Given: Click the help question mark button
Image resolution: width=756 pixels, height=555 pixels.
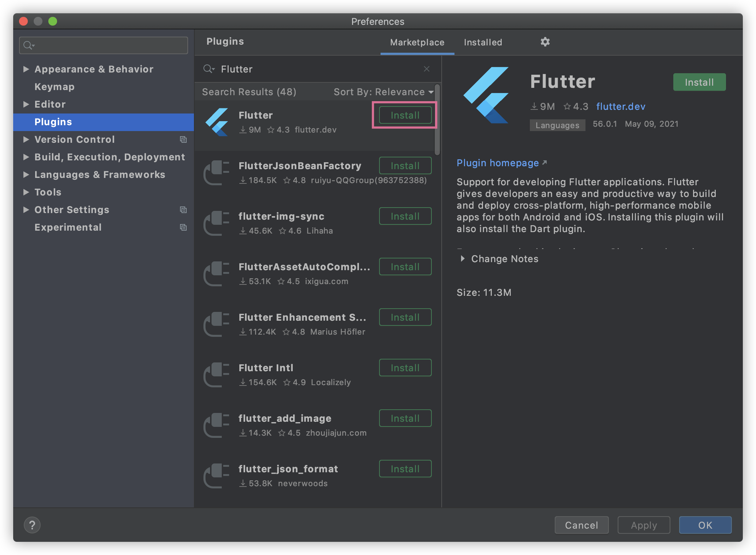Looking at the screenshot, I should tap(32, 525).
